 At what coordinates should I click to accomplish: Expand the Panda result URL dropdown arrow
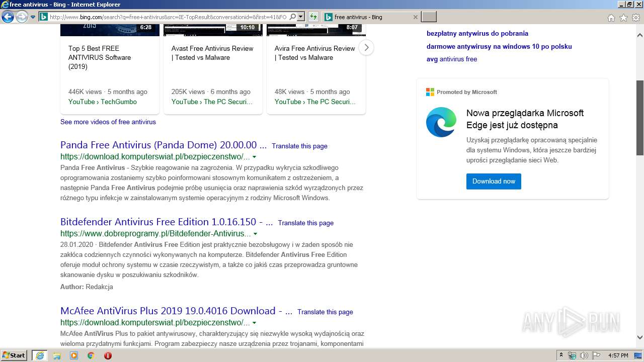point(254,157)
